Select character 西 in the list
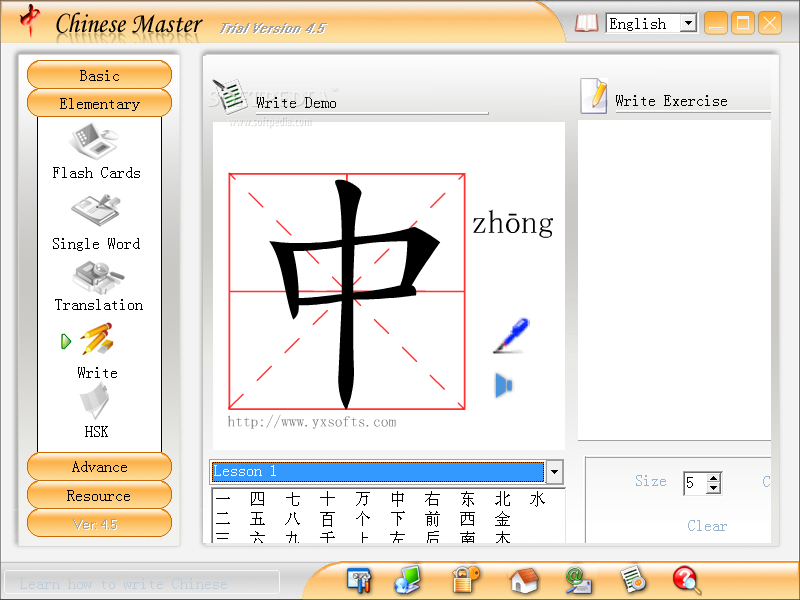This screenshot has height=600, width=800. (x=467, y=519)
